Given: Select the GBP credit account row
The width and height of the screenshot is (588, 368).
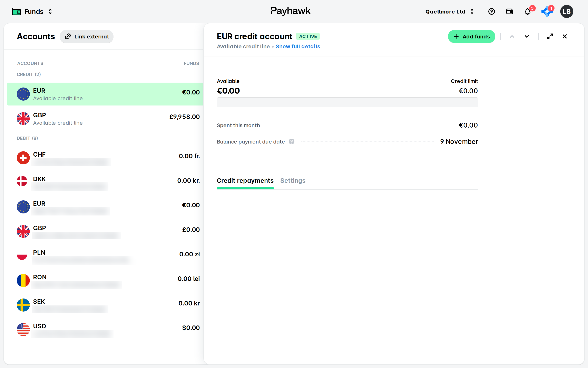Looking at the screenshot, I should click(x=105, y=119).
